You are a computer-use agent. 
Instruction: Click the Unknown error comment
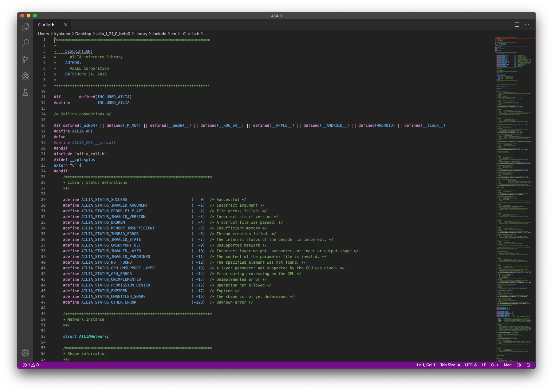231,302
